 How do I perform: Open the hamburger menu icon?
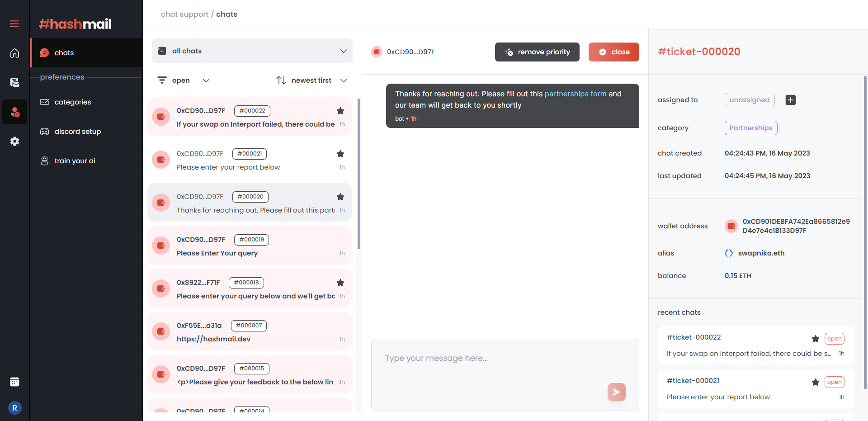click(14, 24)
